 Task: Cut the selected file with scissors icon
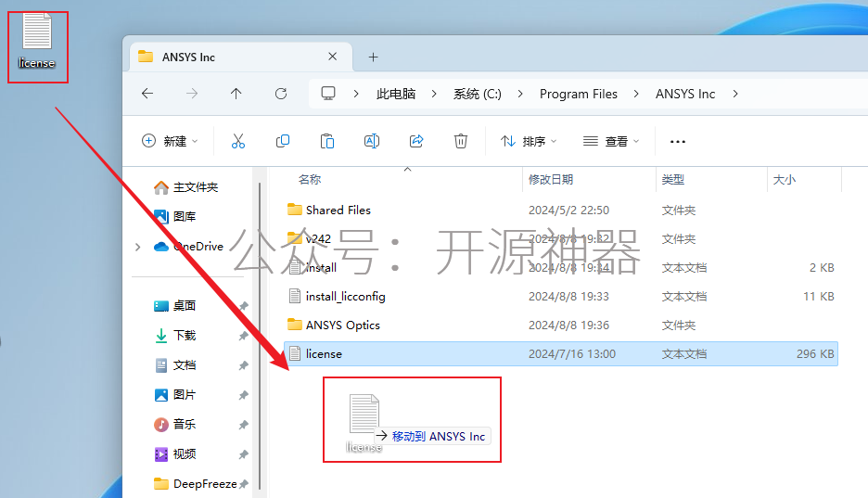coord(238,141)
